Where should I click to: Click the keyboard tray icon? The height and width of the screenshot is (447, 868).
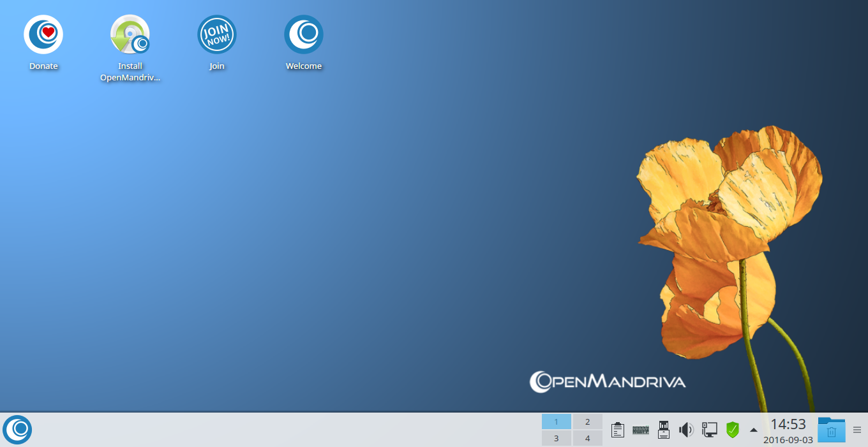(641, 430)
